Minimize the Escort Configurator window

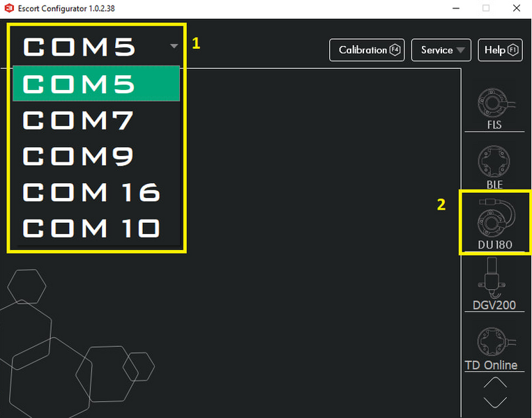(x=456, y=8)
